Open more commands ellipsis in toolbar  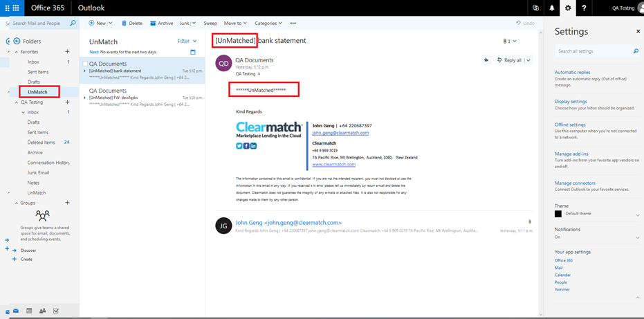coord(293,24)
